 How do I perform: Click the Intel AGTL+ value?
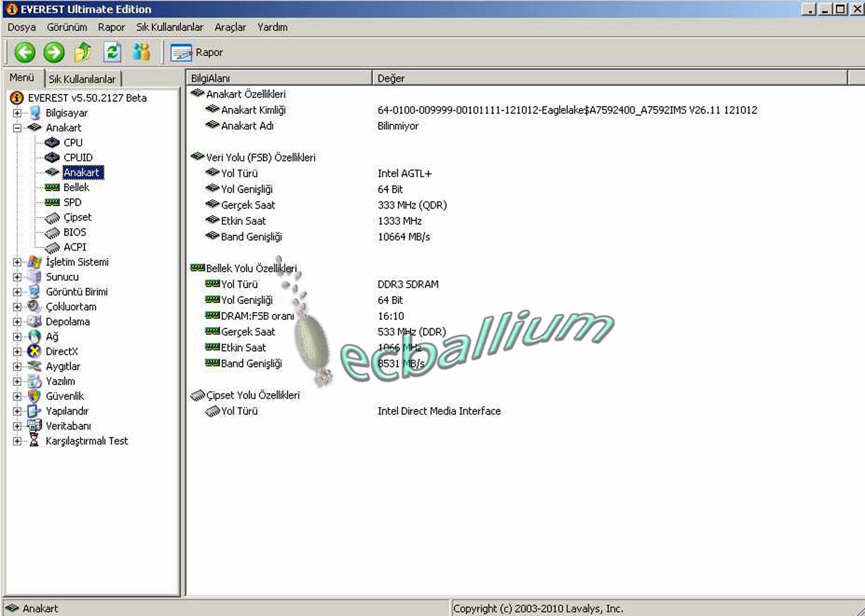tap(405, 174)
